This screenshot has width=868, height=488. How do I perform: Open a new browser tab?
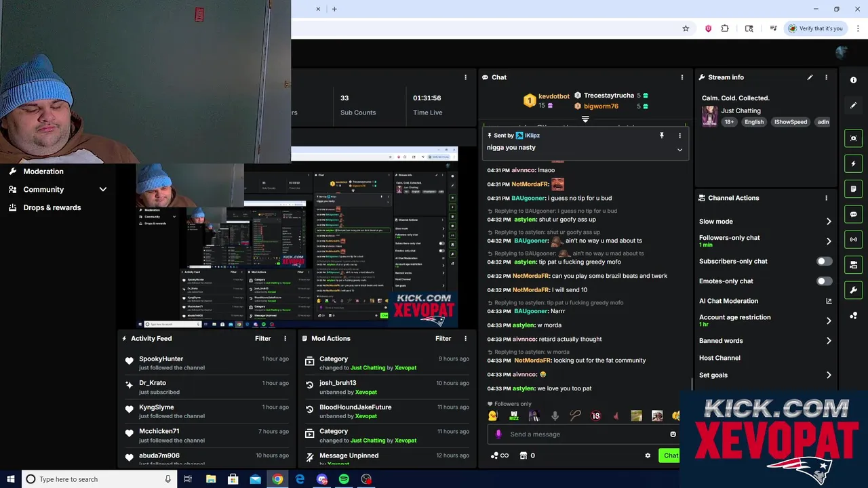(334, 9)
